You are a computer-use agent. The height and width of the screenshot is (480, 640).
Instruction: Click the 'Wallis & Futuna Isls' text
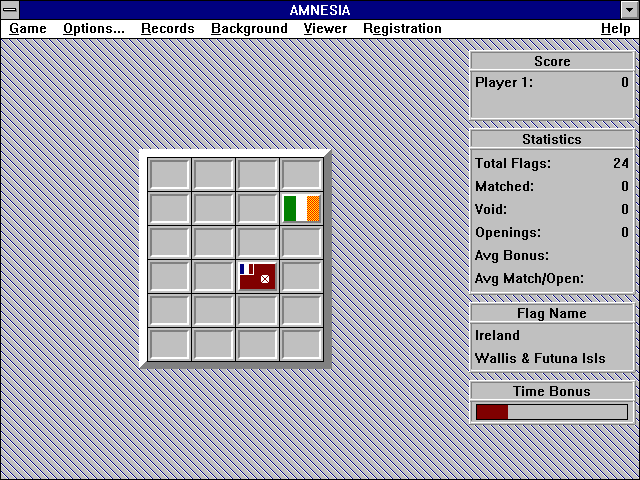click(x=540, y=358)
